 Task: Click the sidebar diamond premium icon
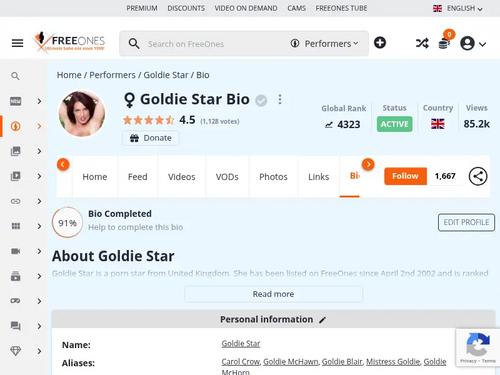click(15, 351)
